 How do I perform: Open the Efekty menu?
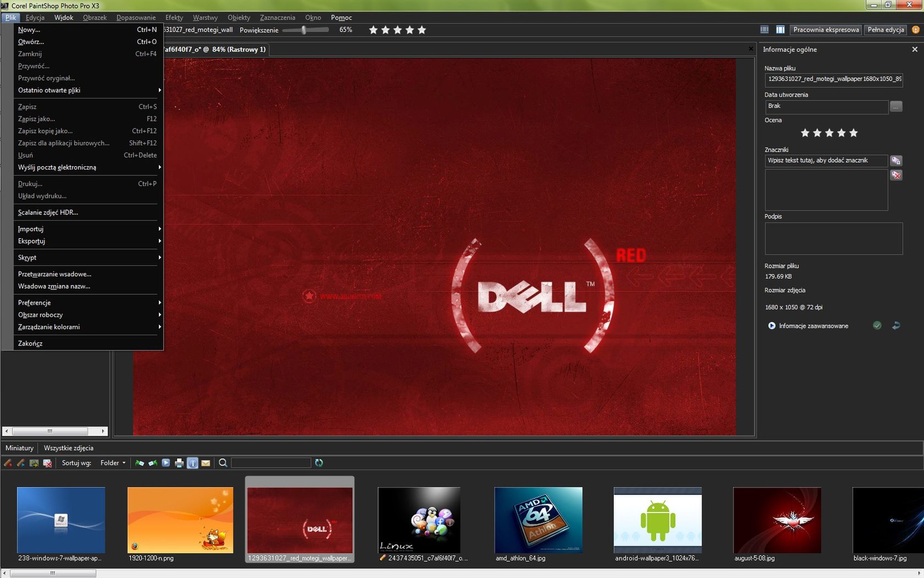click(x=174, y=18)
